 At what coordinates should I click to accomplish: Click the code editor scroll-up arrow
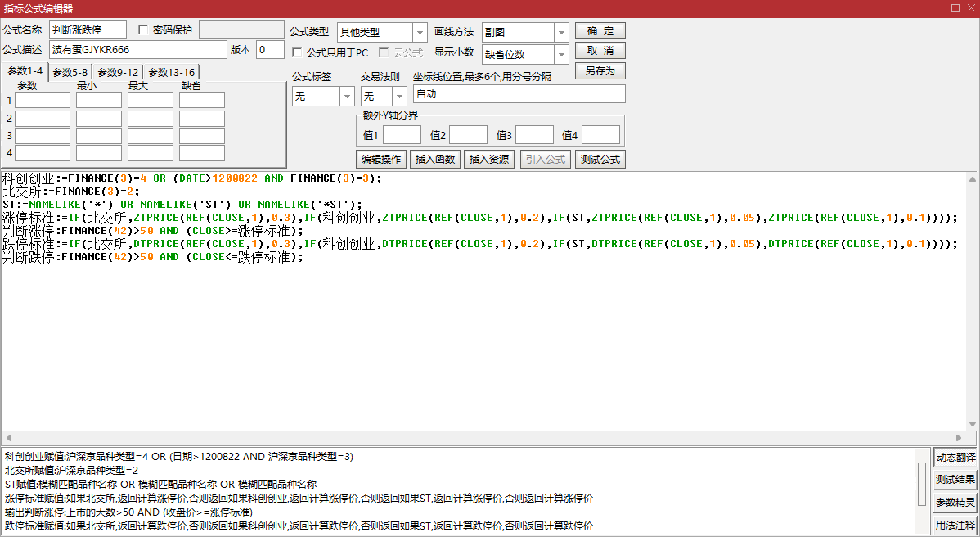click(973, 179)
